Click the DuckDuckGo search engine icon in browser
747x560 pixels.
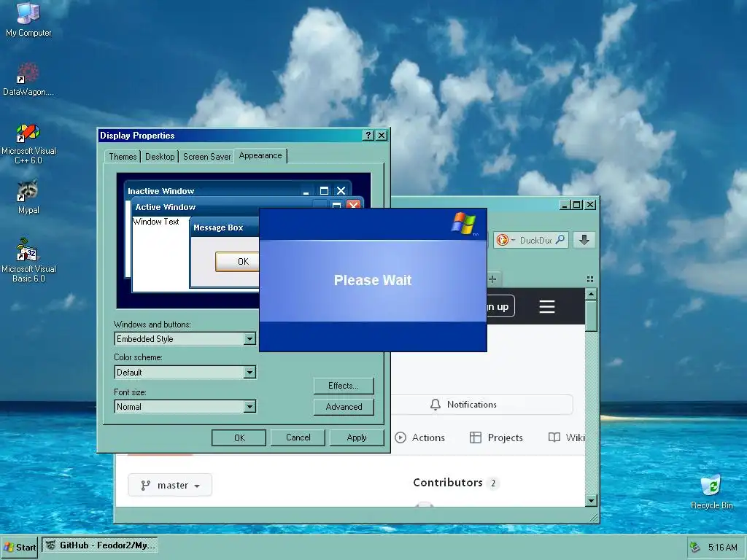pos(502,240)
